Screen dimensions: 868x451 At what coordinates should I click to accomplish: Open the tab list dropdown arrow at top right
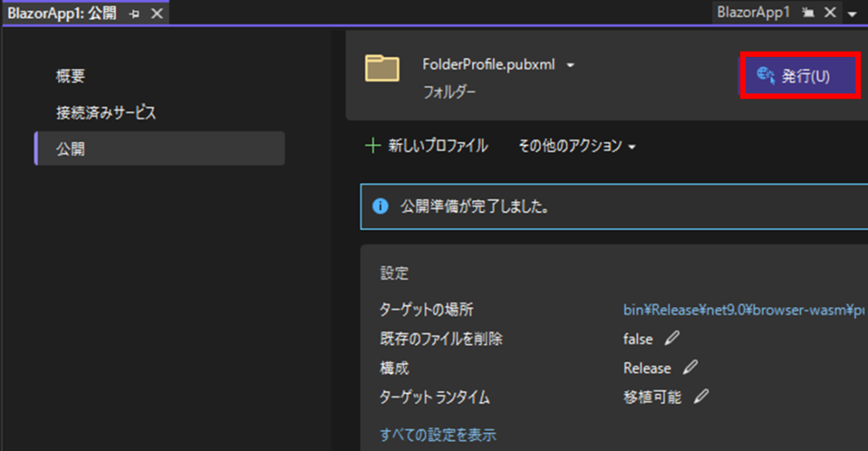point(851,14)
